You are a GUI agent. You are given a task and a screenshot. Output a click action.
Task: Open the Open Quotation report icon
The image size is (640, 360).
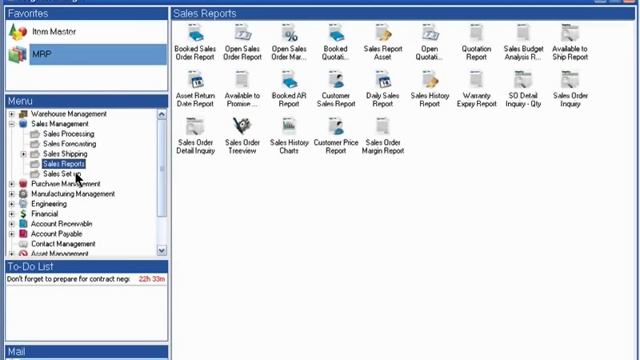click(x=429, y=42)
